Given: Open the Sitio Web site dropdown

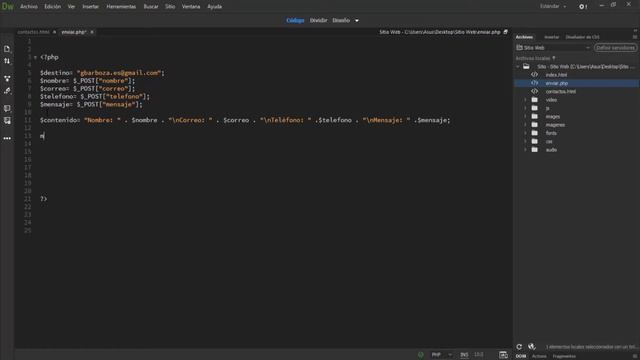Looking at the screenshot, I should coord(553,48).
